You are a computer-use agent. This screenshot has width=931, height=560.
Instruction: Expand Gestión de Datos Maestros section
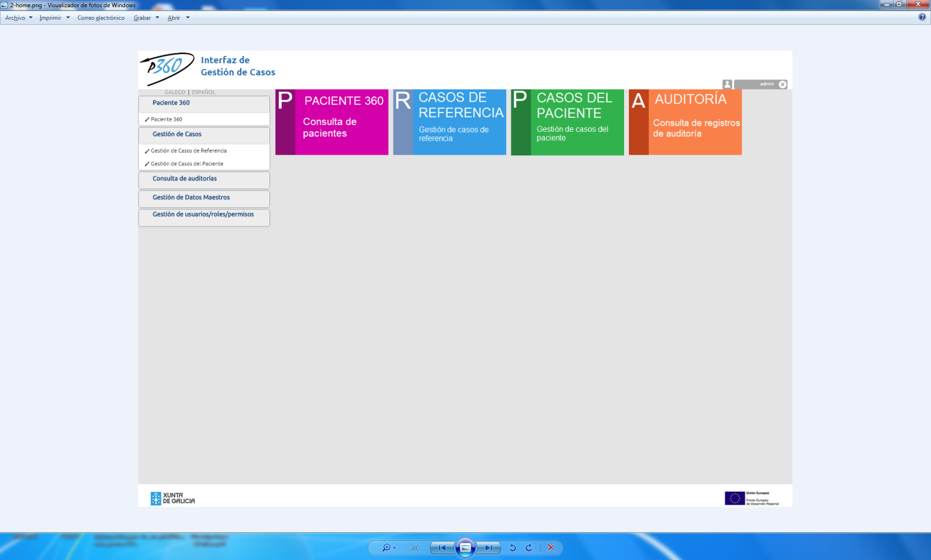coord(191,197)
